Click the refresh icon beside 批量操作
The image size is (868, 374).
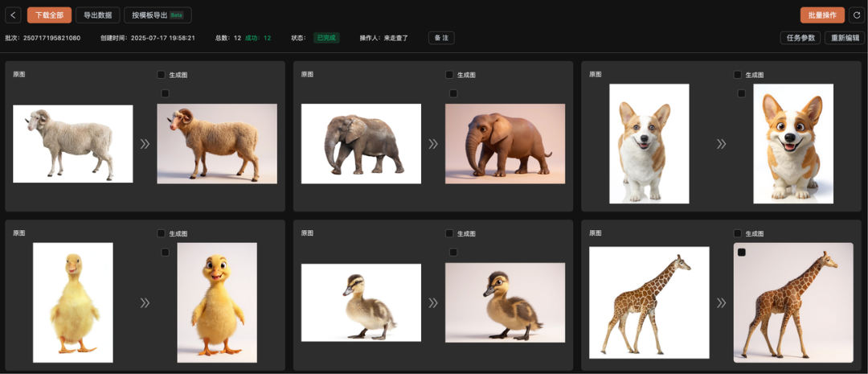coord(856,15)
